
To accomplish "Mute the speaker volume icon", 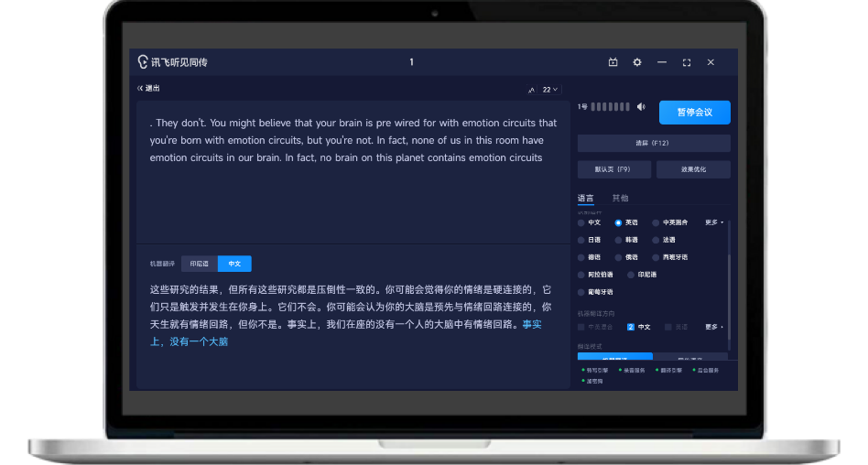I will tap(641, 107).
